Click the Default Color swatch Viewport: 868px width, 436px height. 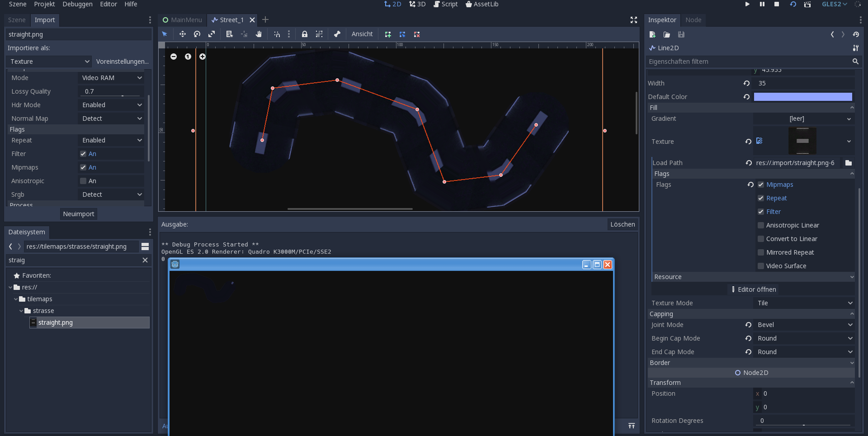click(x=802, y=97)
